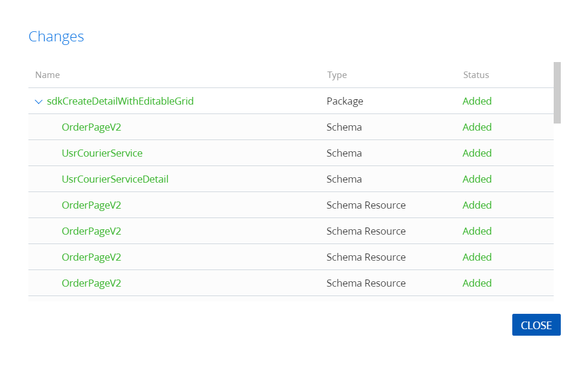Viewport: 588px width, 367px height.
Task: Select the first OrderPageV2 Schema Resource row
Action: [x=91, y=205]
